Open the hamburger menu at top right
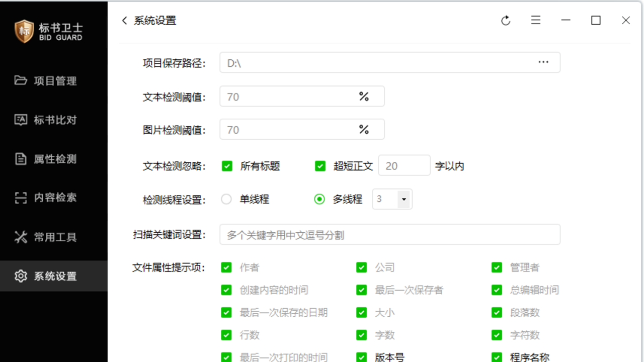This screenshot has height=362, width=644. pyautogui.click(x=536, y=20)
